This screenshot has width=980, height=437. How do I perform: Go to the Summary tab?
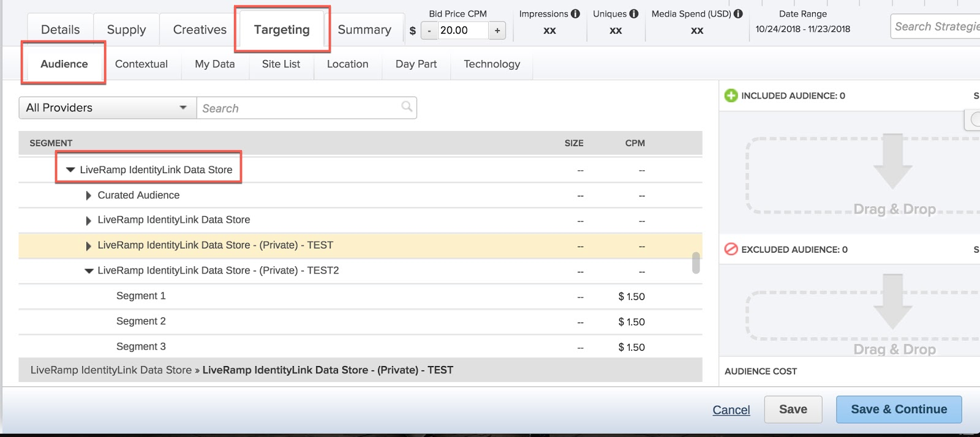(x=364, y=29)
